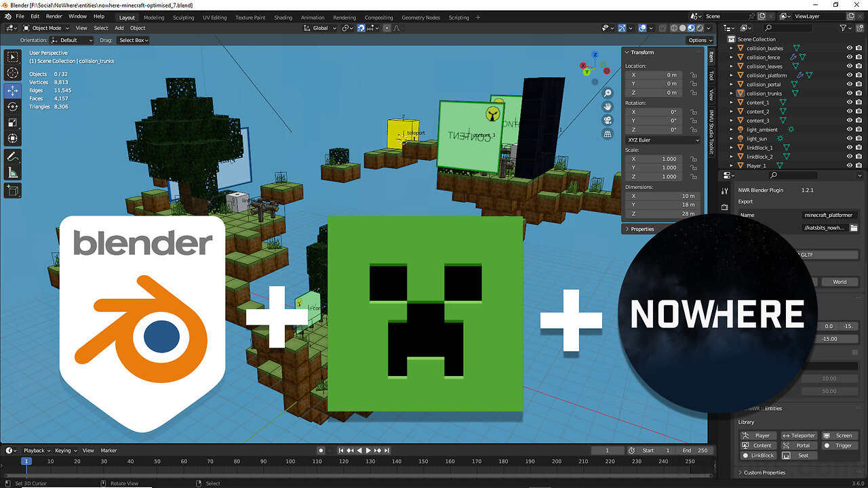Select the Add Cube tool
Viewport: 868px width, 488px height.
(x=13, y=190)
